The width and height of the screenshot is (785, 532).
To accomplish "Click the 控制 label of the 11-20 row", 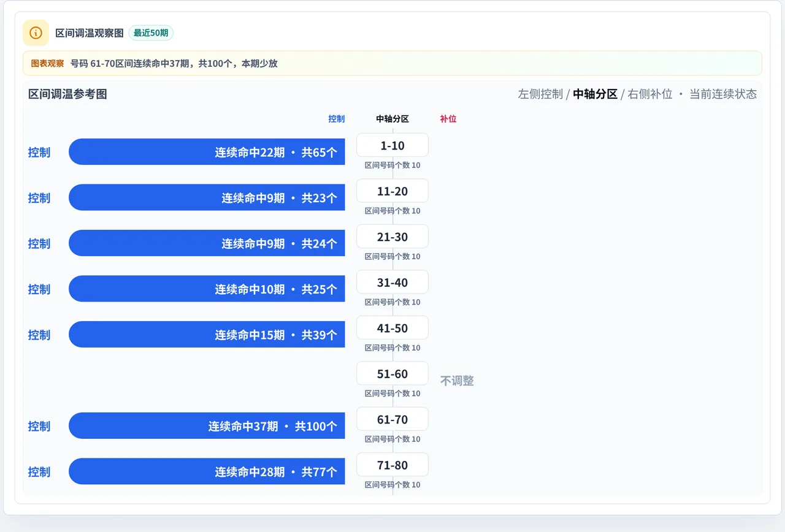I will (39, 197).
